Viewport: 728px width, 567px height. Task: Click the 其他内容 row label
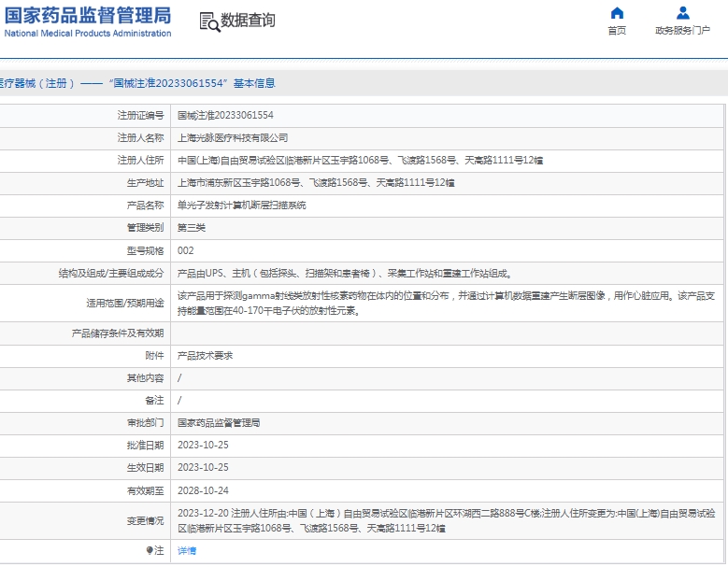146,378
